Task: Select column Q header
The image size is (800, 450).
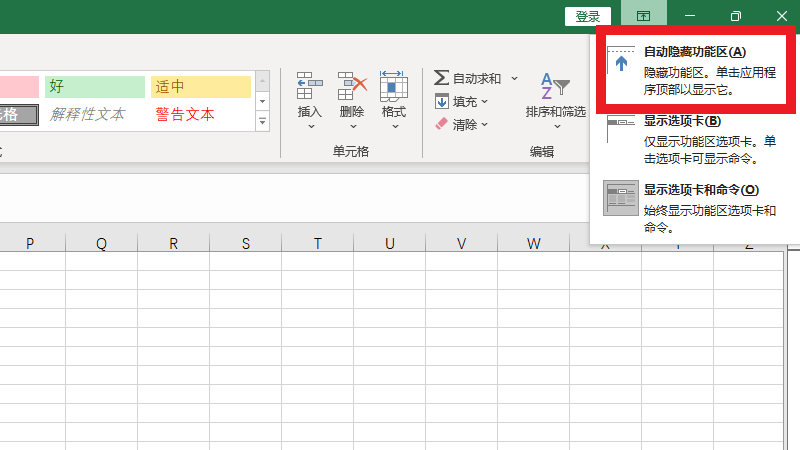Action: (x=102, y=243)
